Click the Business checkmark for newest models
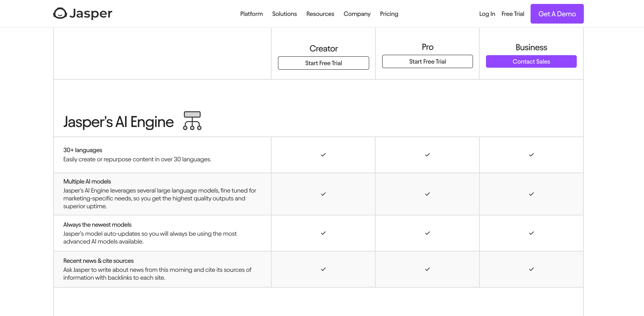Viewport: 644px width, 316px height. 531,233
